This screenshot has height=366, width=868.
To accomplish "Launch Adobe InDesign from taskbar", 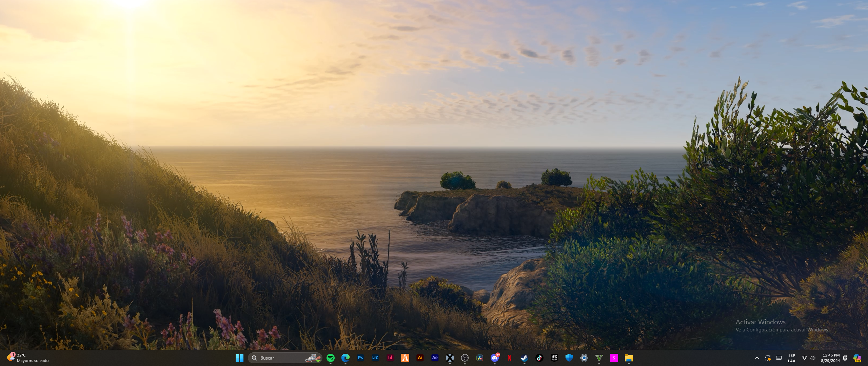I will click(x=390, y=358).
